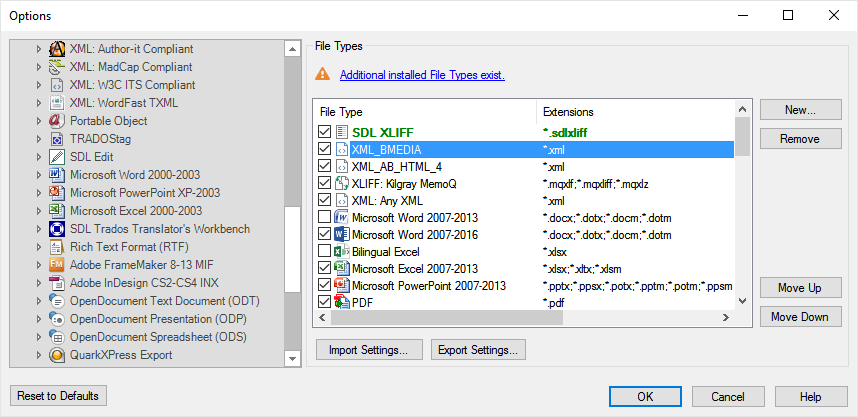Click the SDL Trados Translator's Workbench icon
The width and height of the screenshot is (858, 417).
(x=57, y=229)
